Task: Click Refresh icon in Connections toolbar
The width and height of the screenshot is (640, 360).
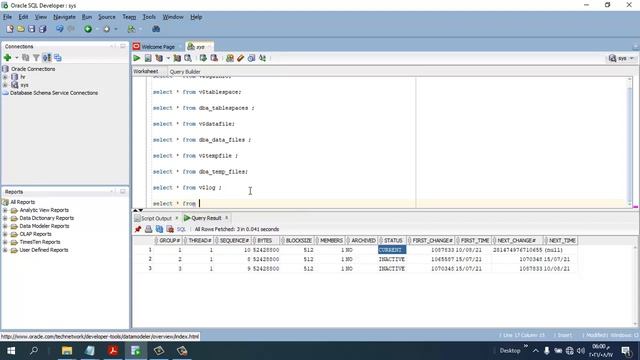Action: click(x=26, y=58)
